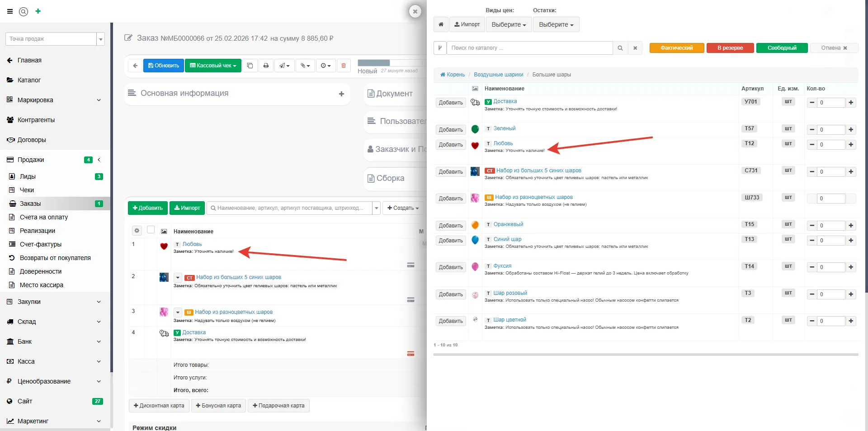This screenshot has height=431, width=868.
Task: Open table settings gear icon
Action: pos(137,231)
